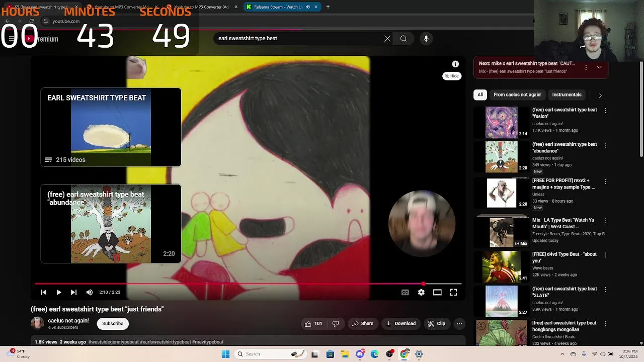Open Settings gear app on taskbar
The image size is (644, 362).
click(419, 354)
